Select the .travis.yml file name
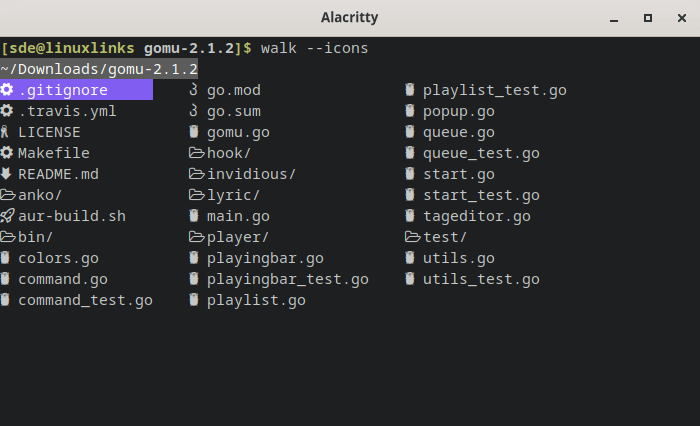This screenshot has width=700, height=426. pos(67,112)
